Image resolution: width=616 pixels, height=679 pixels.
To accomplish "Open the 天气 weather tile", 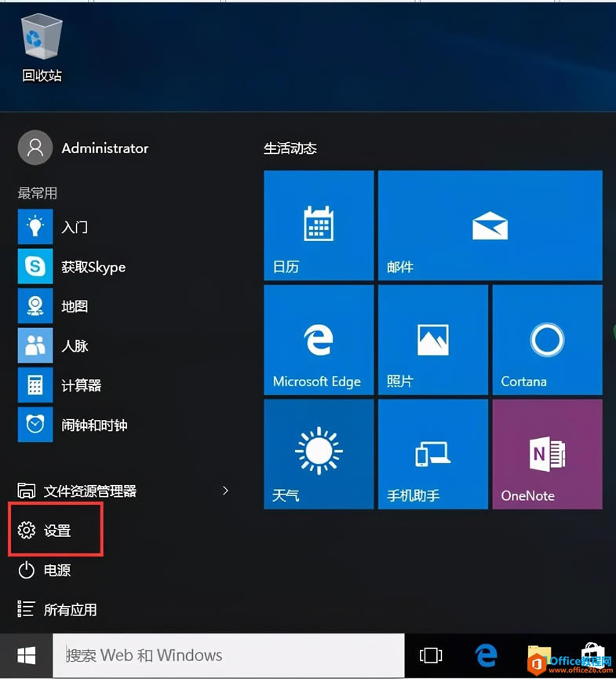I will coord(319,454).
